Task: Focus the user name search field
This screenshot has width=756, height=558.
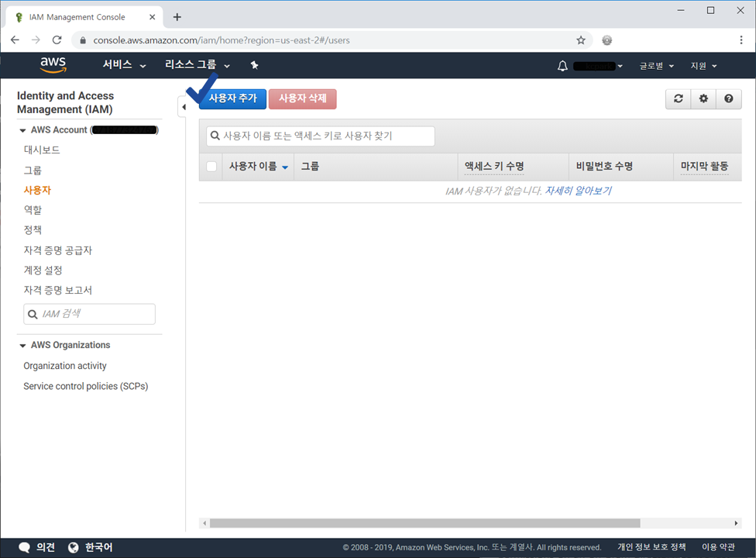Action: click(x=321, y=136)
